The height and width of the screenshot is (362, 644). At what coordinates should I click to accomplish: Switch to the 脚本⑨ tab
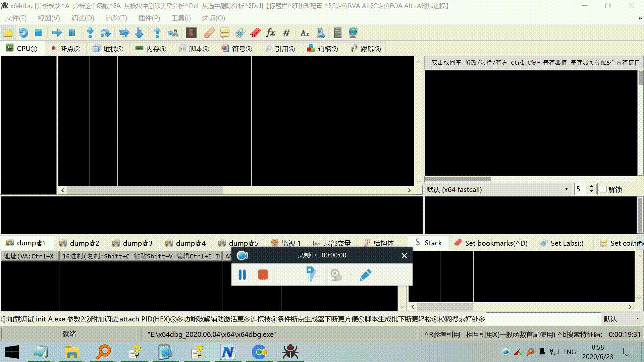[x=194, y=49]
